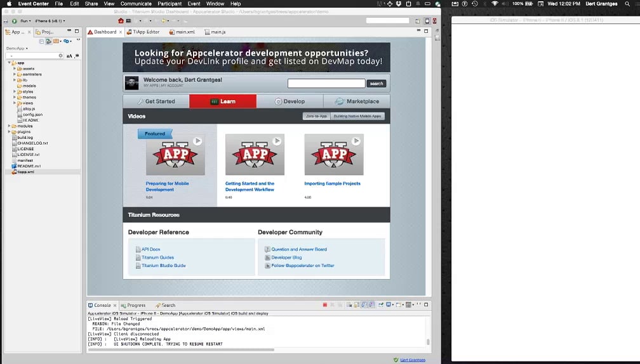Screen dimensions: 640x364
Task: Open the Marketplace dashboard tab
Action: (x=357, y=101)
